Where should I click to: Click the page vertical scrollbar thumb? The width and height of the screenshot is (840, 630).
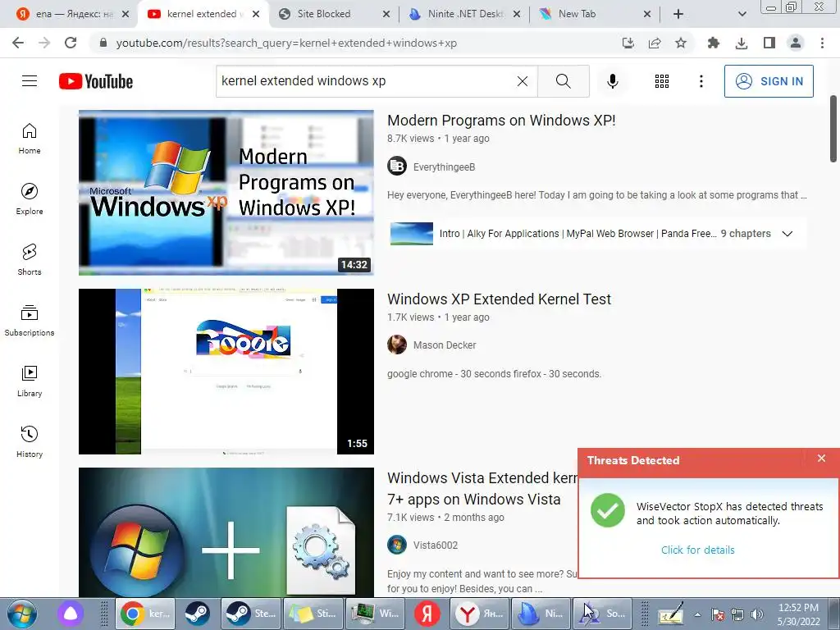tap(833, 129)
